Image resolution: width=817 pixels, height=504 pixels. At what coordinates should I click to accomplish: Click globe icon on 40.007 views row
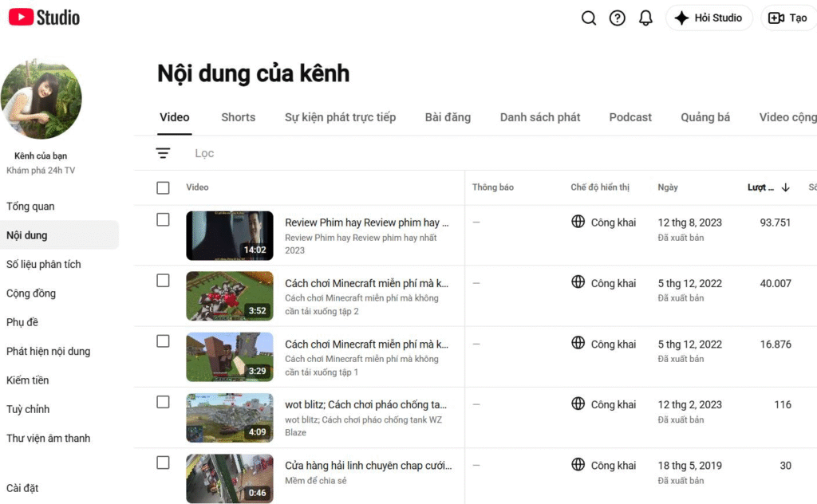tap(578, 282)
